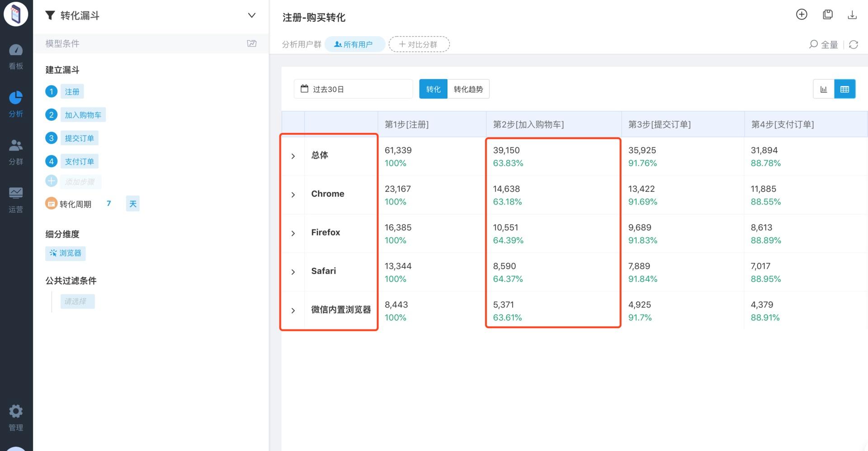This screenshot has height=451, width=868.
Task: Click the 对比分群 add comparison button
Action: click(x=419, y=44)
